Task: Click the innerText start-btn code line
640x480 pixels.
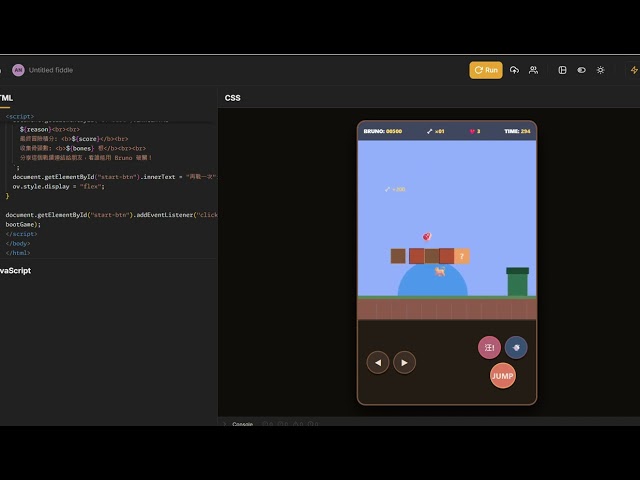Action: tap(115, 177)
